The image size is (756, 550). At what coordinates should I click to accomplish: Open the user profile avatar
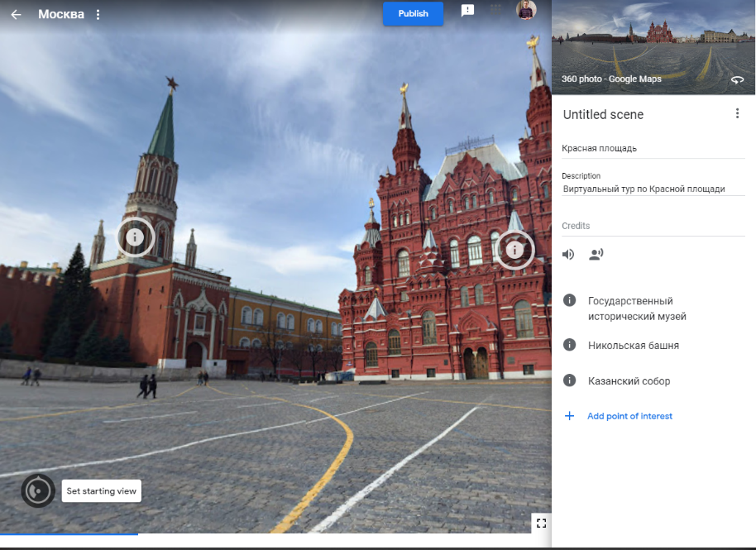click(x=525, y=10)
